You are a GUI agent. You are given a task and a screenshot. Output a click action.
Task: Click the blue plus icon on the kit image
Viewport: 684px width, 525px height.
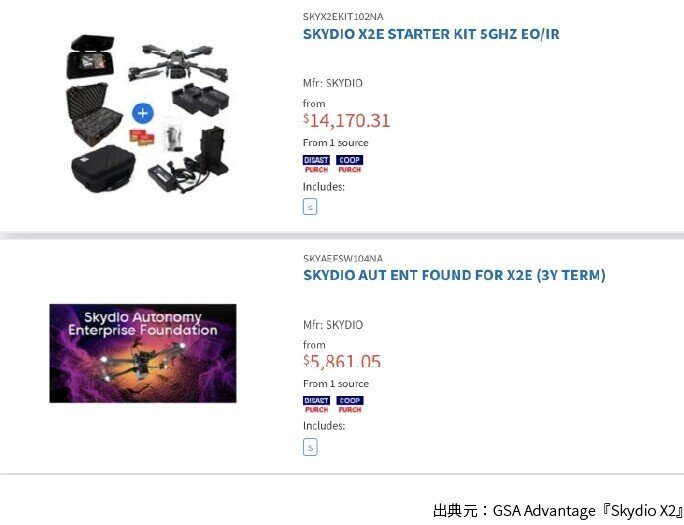pyautogui.click(x=143, y=113)
